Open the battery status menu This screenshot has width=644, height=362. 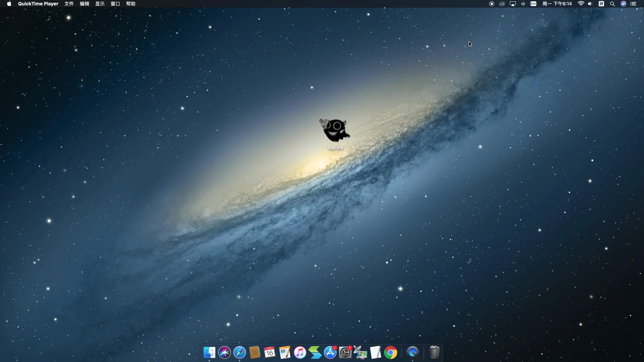(x=533, y=4)
